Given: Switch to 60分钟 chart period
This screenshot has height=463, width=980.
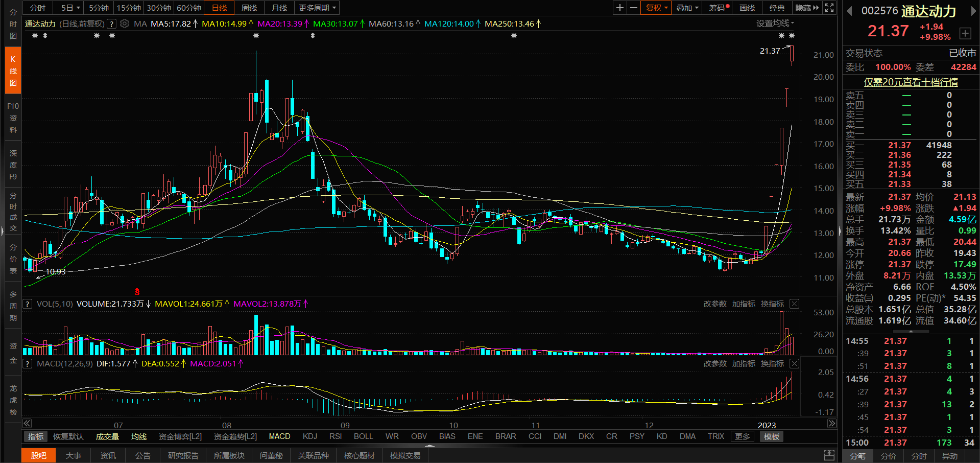Looking at the screenshot, I should (189, 8).
